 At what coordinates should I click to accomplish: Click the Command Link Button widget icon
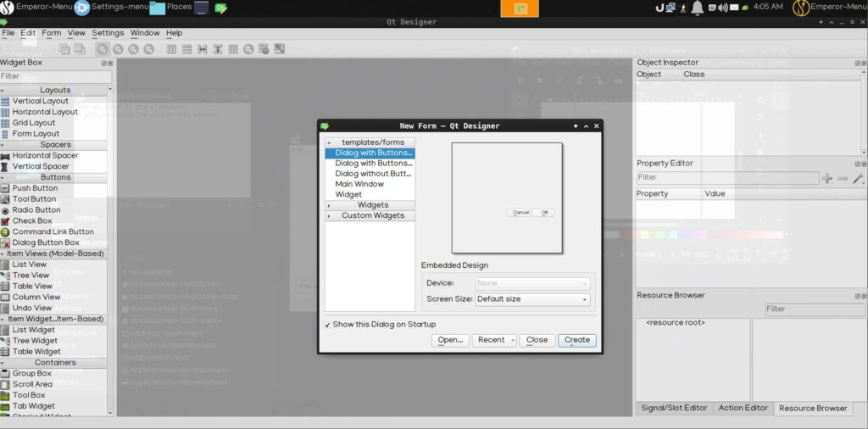(x=5, y=232)
